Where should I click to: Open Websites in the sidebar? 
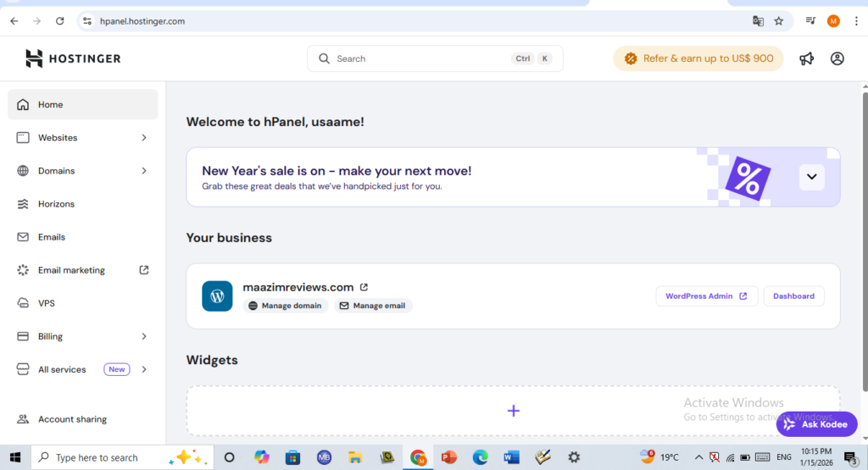coord(82,138)
